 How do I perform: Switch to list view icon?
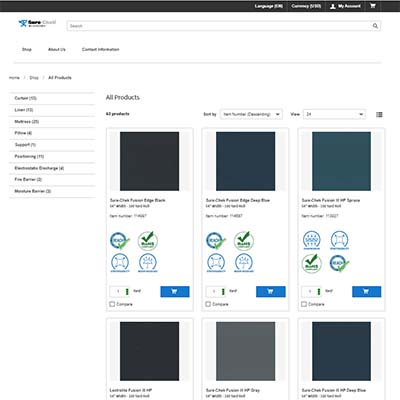click(x=379, y=114)
